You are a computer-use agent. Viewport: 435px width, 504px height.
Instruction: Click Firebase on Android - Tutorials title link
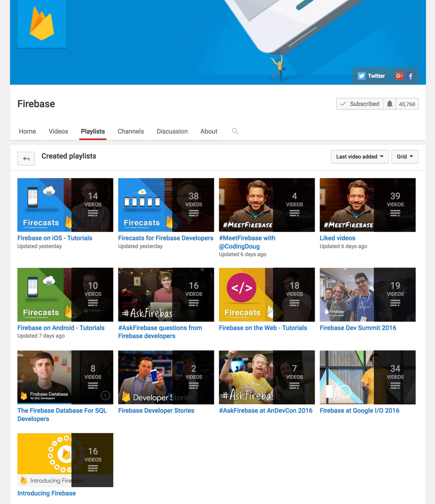tap(61, 328)
